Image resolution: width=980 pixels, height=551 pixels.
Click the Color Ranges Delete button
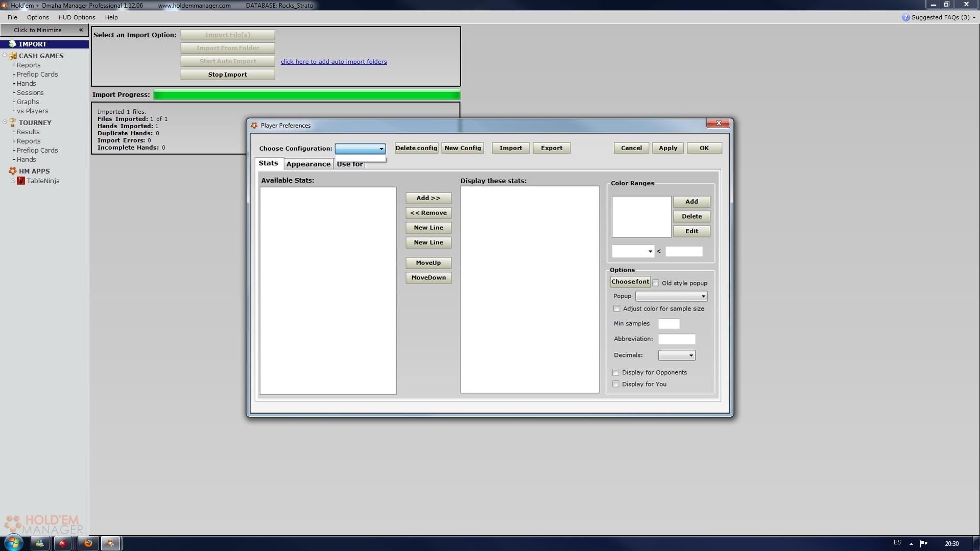691,217
